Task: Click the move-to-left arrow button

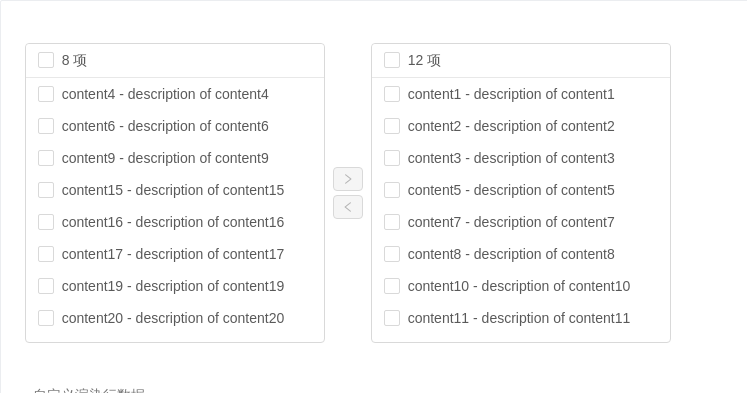Action: [348, 207]
